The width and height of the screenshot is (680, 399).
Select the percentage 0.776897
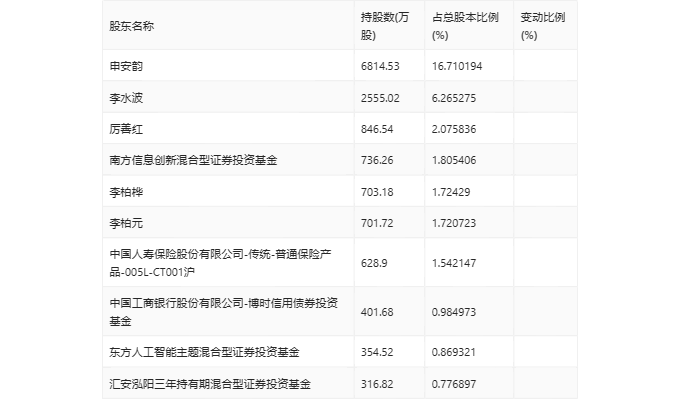pyautogui.click(x=454, y=384)
